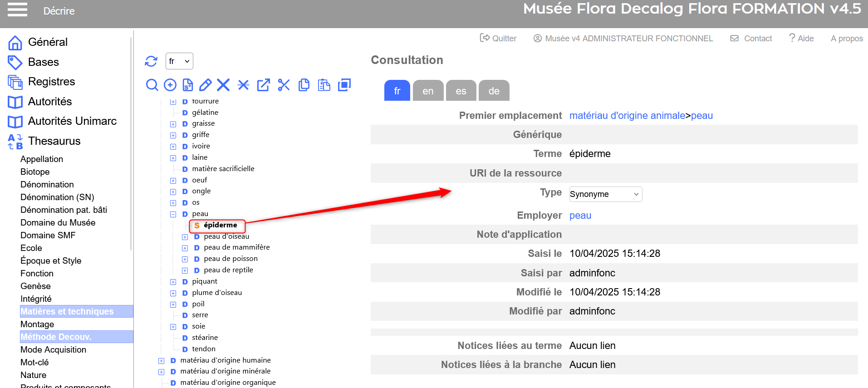868x388 pixels.
Task: Open the peau link beside Employer
Action: click(x=580, y=216)
